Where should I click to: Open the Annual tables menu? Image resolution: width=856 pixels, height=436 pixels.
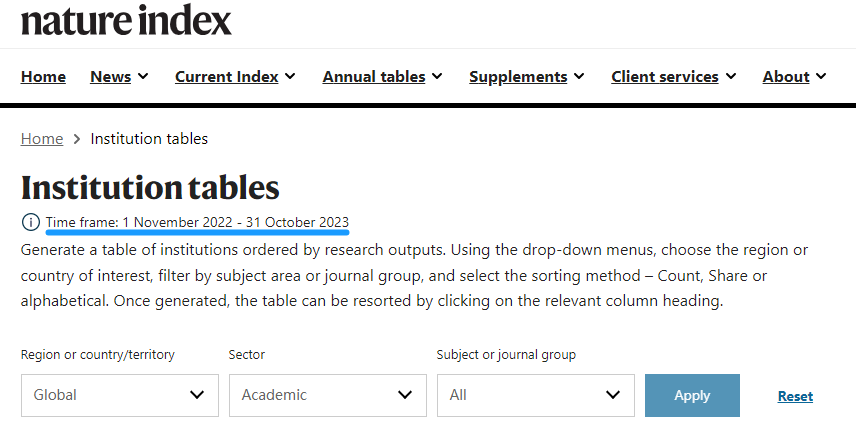click(383, 77)
